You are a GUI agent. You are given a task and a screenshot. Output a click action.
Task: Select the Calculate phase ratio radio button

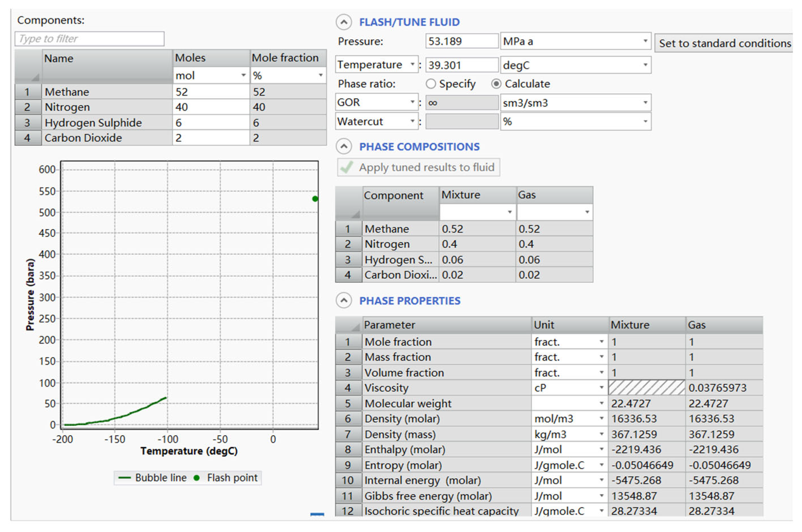coord(496,84)
